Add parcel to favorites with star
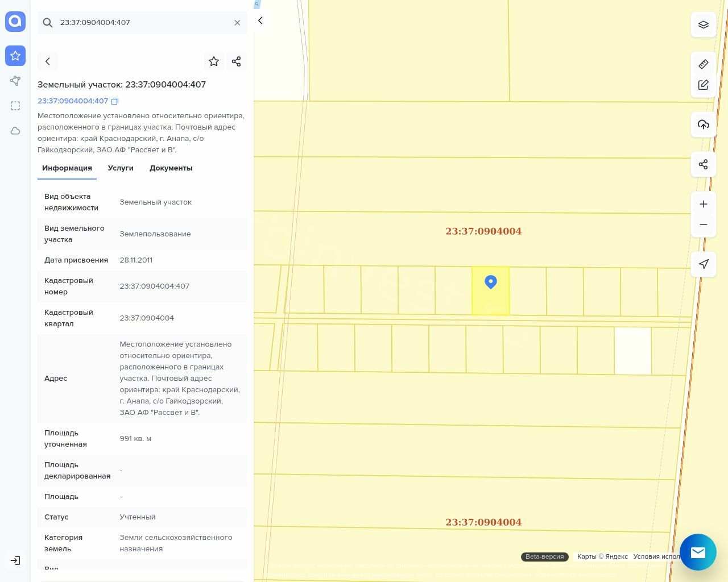 point(214,61)
